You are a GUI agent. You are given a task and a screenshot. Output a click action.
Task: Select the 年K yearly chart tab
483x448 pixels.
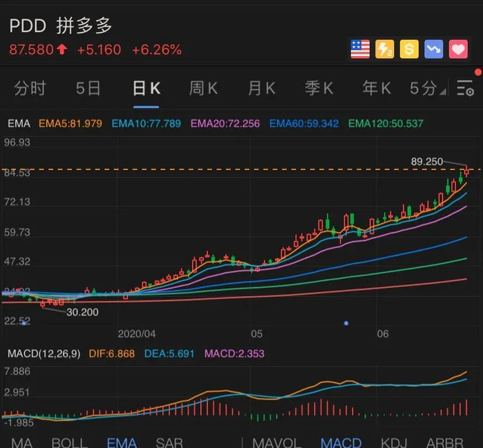(377, 88)
